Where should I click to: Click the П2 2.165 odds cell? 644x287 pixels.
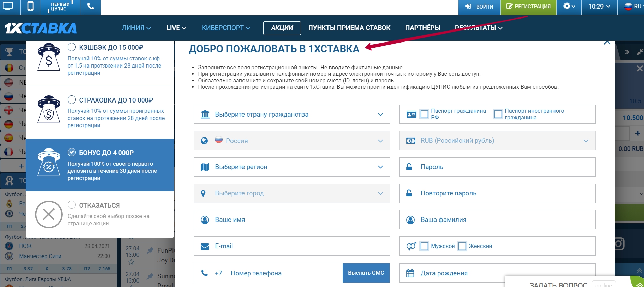click(x=97, y=269)
